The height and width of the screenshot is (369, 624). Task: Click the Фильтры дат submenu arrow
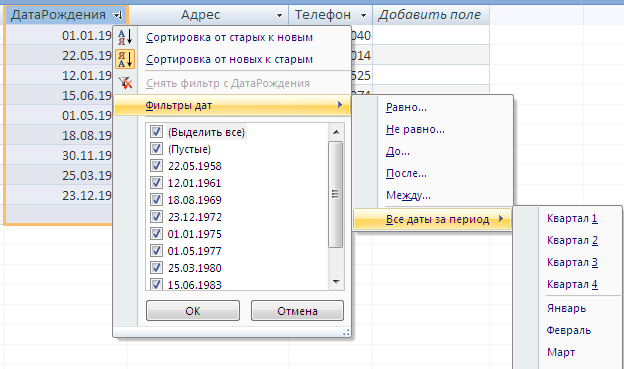[340, 105]
